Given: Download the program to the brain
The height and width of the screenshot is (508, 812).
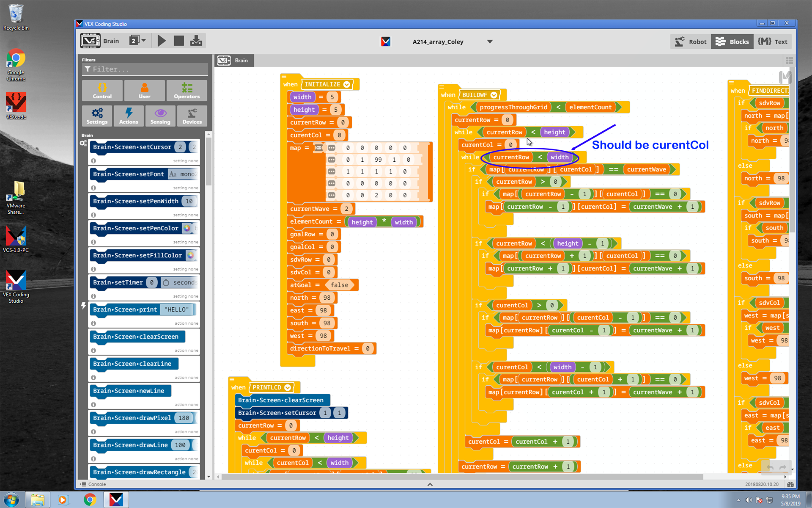Looking at the screenshot, I should (196, 41).
